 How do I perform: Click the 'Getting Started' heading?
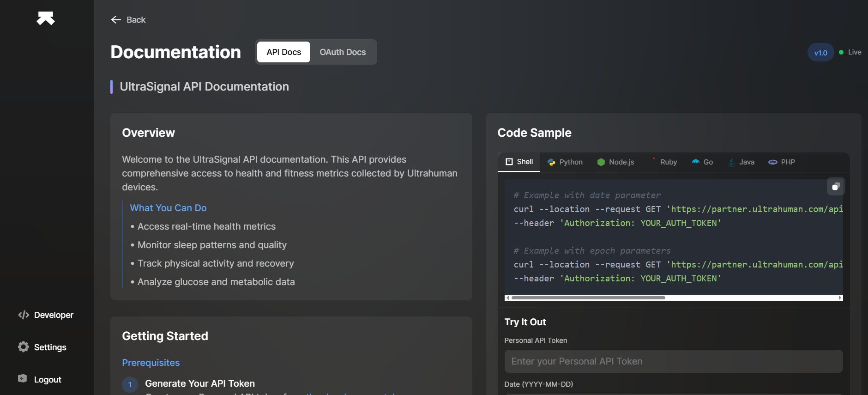(x=165, y=336)
